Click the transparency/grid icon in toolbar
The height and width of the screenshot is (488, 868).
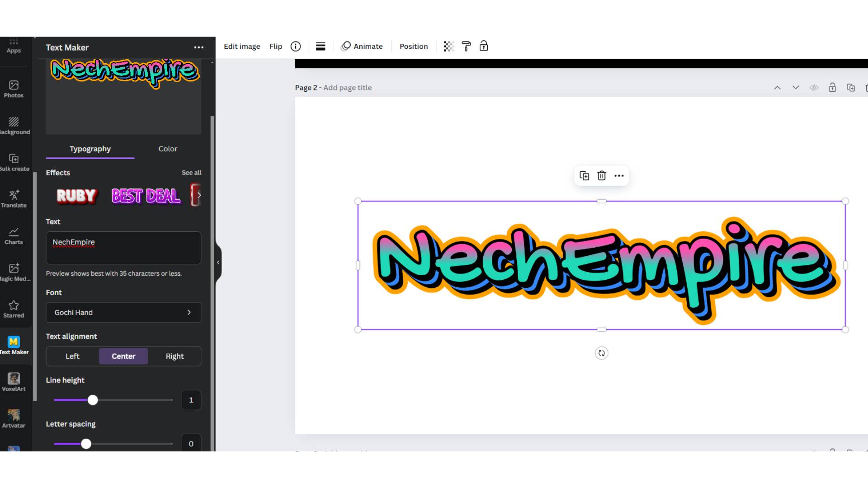(448, 47)
